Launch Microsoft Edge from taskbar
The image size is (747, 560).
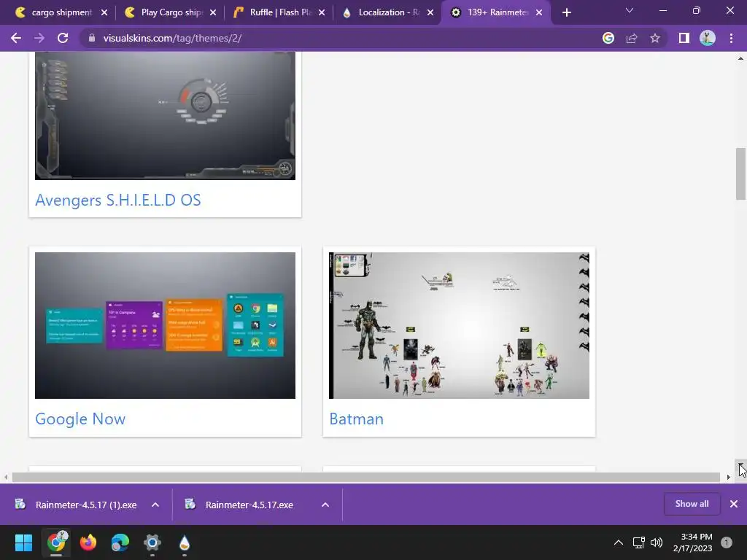pyautogui.click(x=120, y=542)
